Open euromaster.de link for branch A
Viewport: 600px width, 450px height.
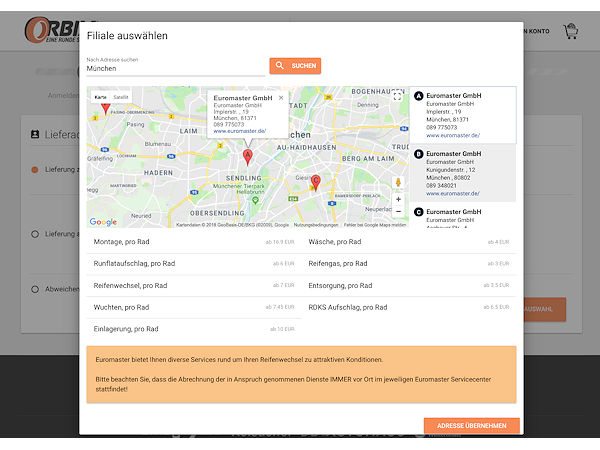pos(453,135)
